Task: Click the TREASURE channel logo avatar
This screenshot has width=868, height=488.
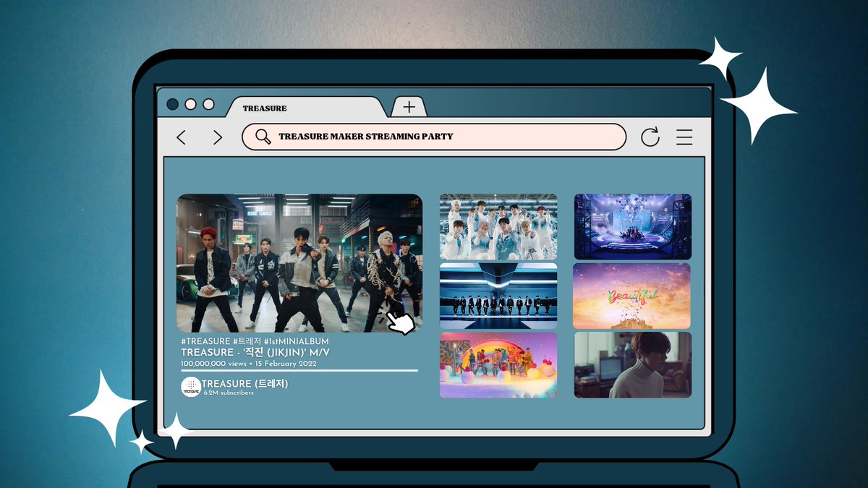Action: point(191,387)
